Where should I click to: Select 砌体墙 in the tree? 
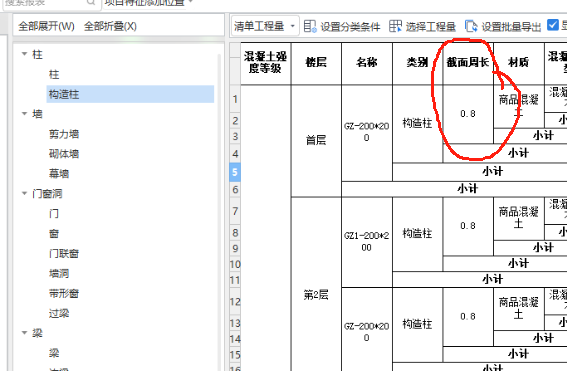tap(64, 154)
